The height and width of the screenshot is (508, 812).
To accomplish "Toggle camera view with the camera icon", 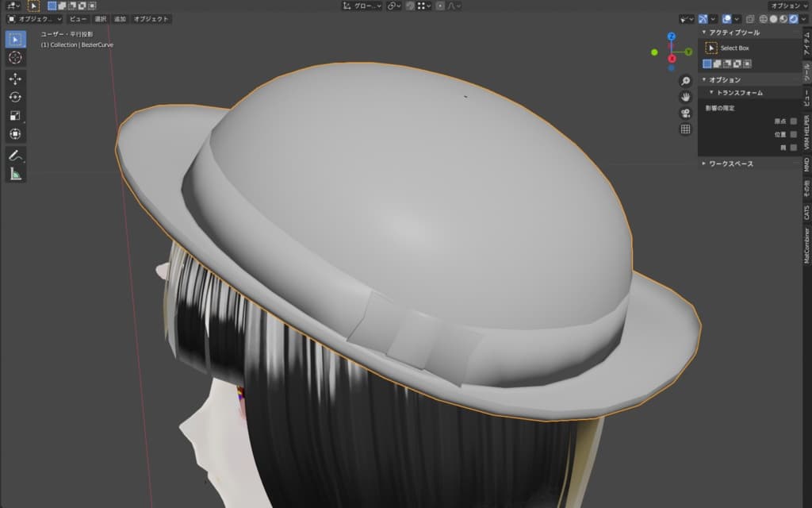I will click(x=685, y=113).
